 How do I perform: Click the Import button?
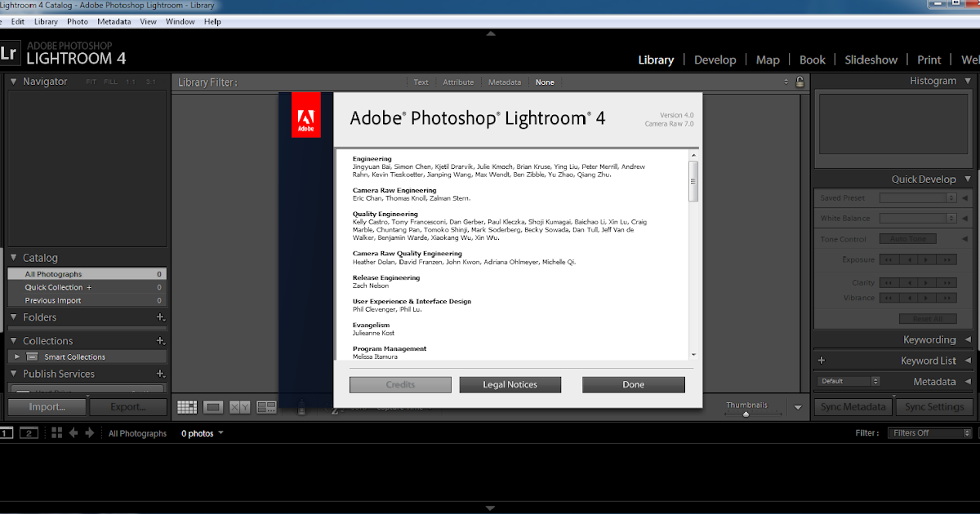tap(47, 407)
